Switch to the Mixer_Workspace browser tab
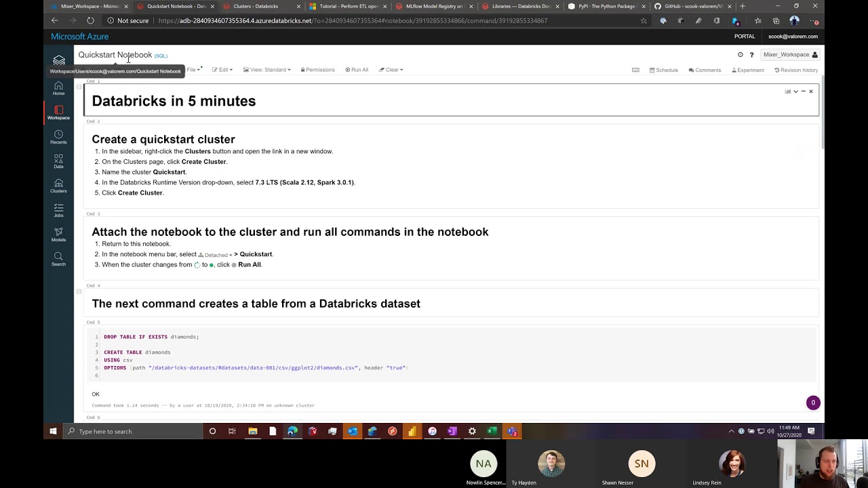868x488 pixels. coord(87,6)
